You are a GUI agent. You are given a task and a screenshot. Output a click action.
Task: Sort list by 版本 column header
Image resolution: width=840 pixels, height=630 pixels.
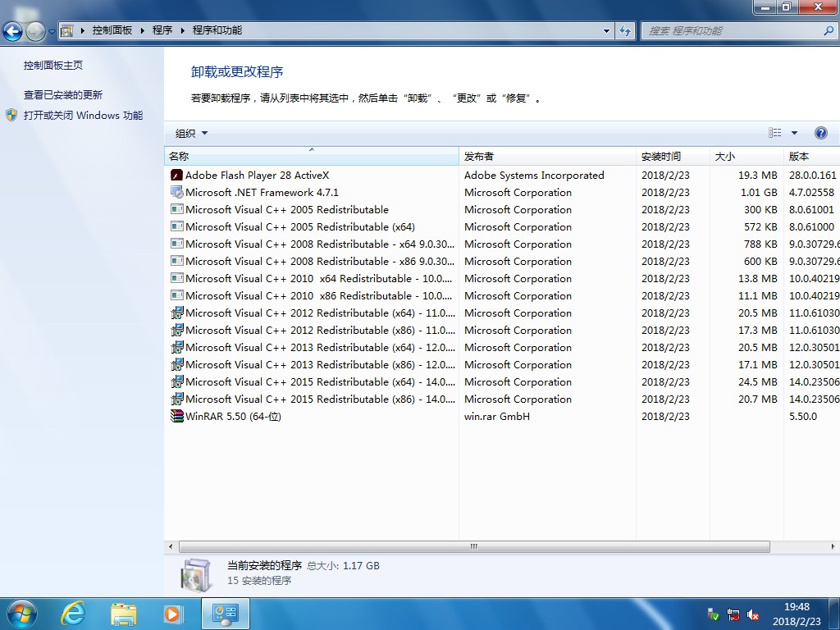tap(811, 156)
